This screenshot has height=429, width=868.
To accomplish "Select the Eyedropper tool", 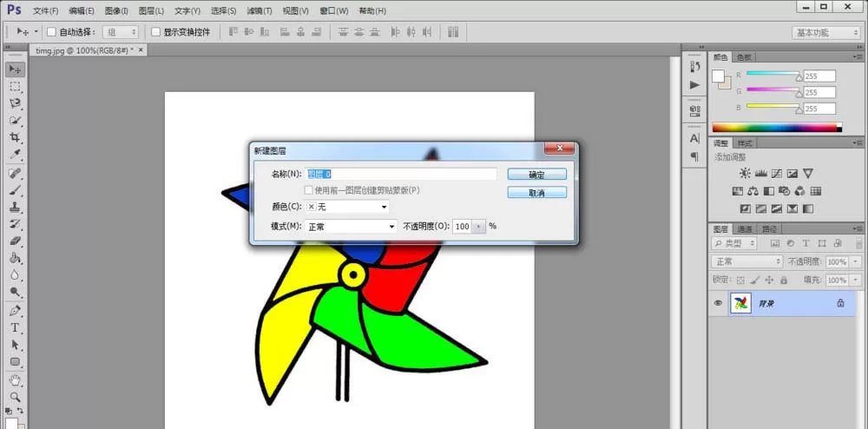I will (x=15, y=155).
